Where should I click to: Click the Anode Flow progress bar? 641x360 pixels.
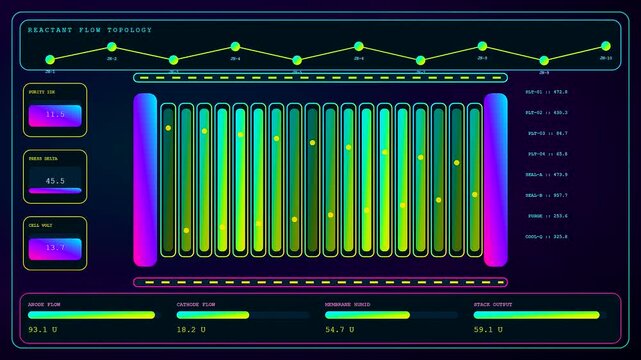coord(95,315)
